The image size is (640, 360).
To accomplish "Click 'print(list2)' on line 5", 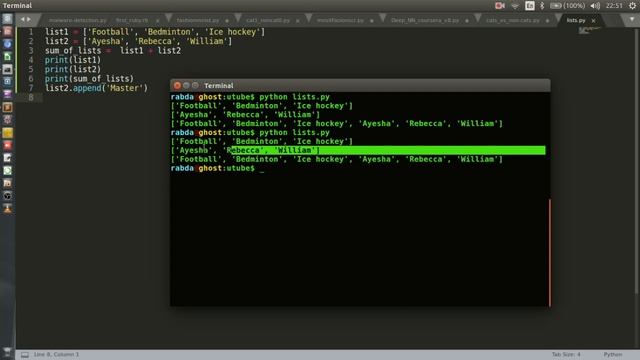I will [73, 69].
